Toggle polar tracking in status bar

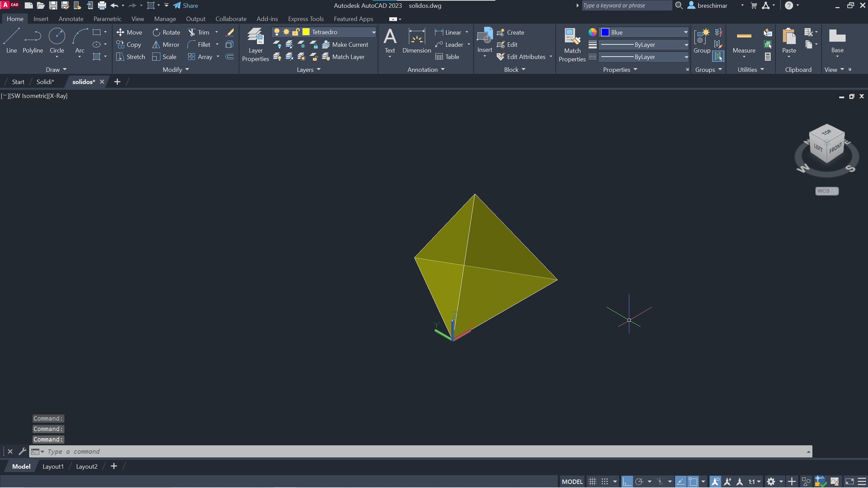point(639,481)
